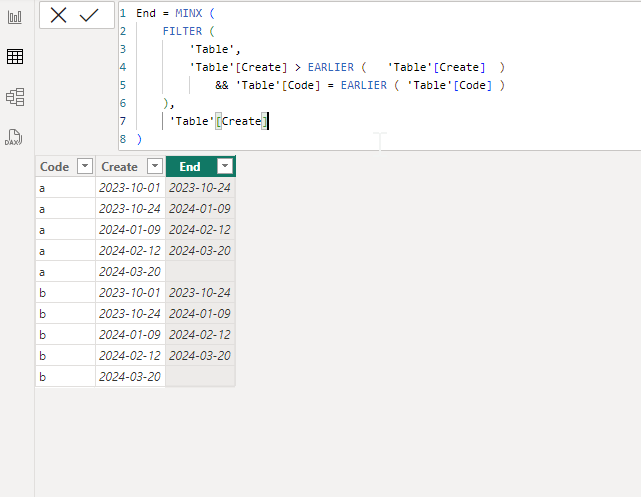
Task: Select 'b' row End cell 2024-01-09
Action: [x=200, y=313]
